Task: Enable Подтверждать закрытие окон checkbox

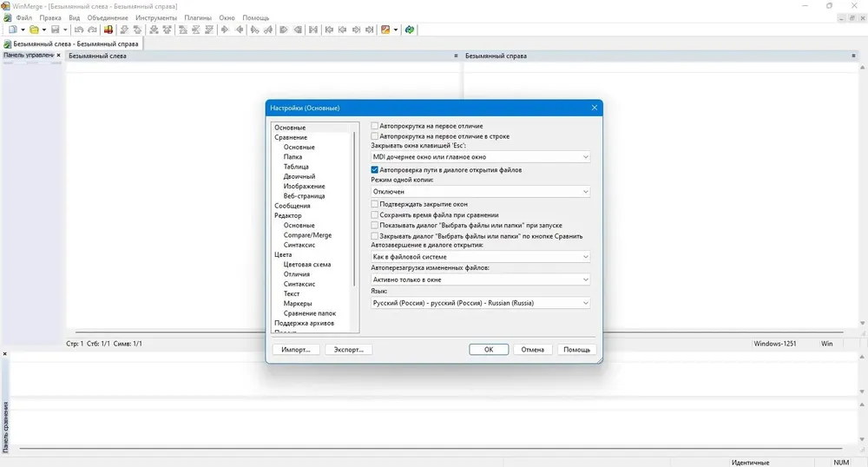Action: (x=375, y=204)
